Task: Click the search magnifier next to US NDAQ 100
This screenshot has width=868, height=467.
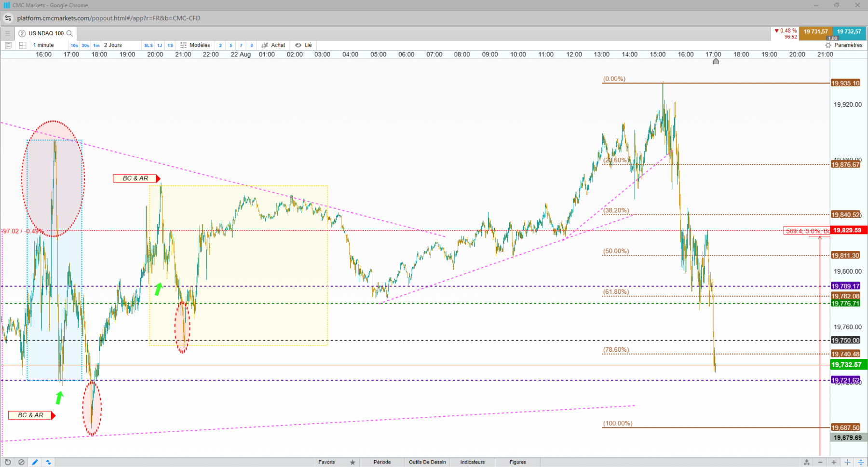Action: (x=69, y=33)
